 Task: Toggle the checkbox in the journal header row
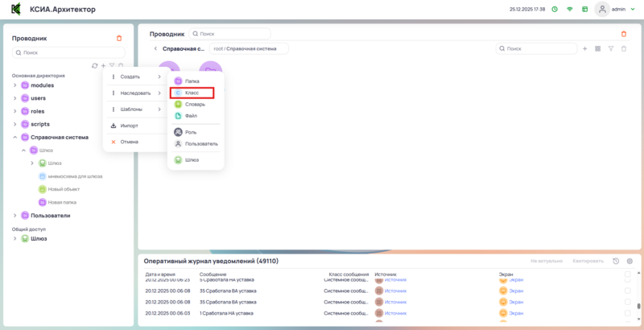pos(628,274)
